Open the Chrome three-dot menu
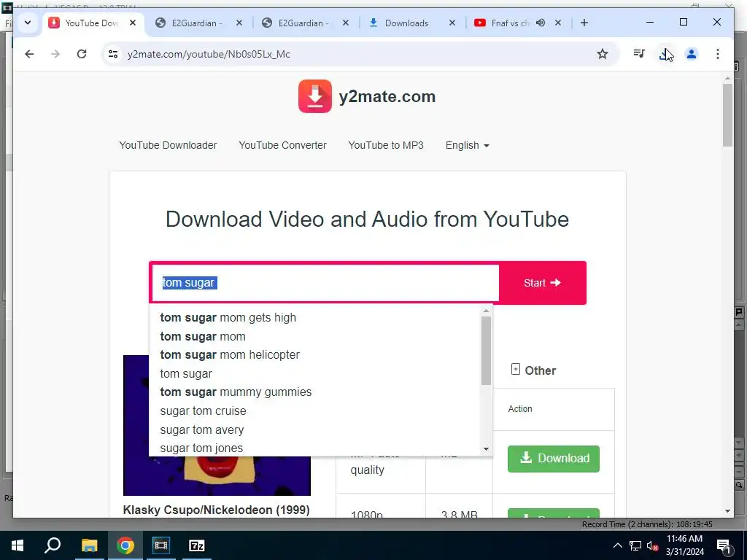 [718, 54]
